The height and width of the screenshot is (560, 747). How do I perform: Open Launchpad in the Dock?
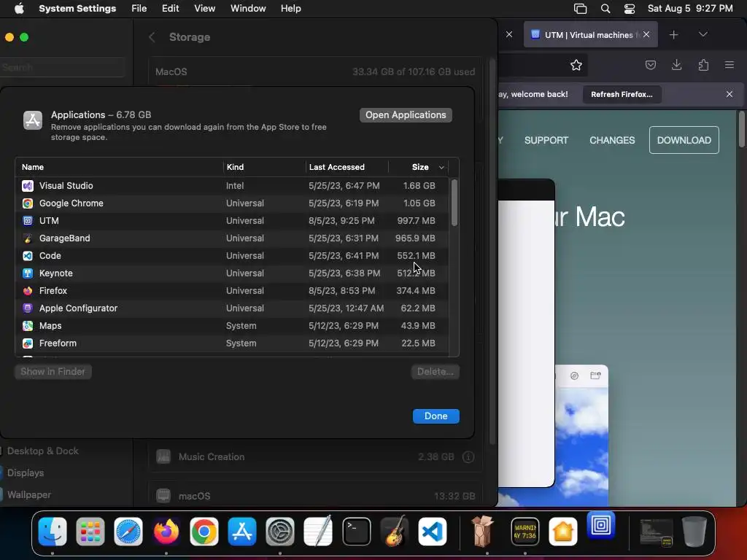[x=90, y=532]
